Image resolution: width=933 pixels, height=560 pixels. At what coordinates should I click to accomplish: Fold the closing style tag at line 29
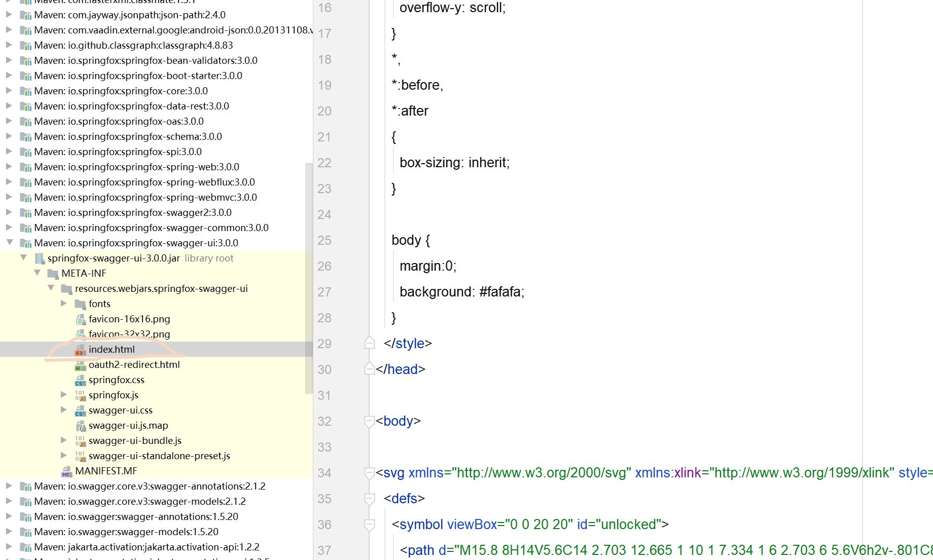tap(370, 343)
